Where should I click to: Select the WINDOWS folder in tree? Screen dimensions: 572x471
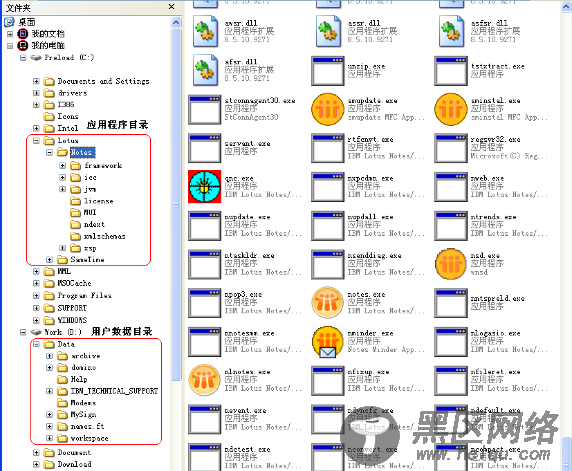click(x=65, y=320)
